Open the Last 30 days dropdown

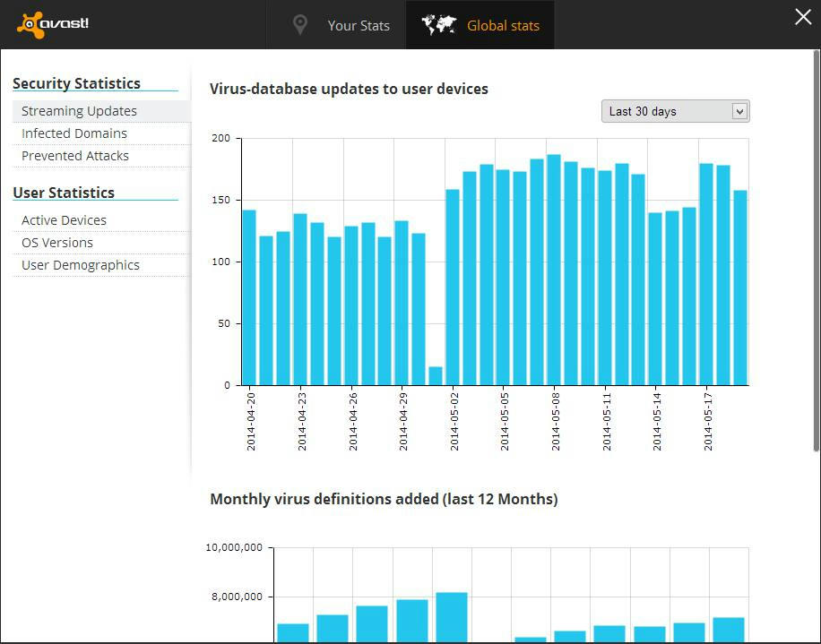(676, 111)
